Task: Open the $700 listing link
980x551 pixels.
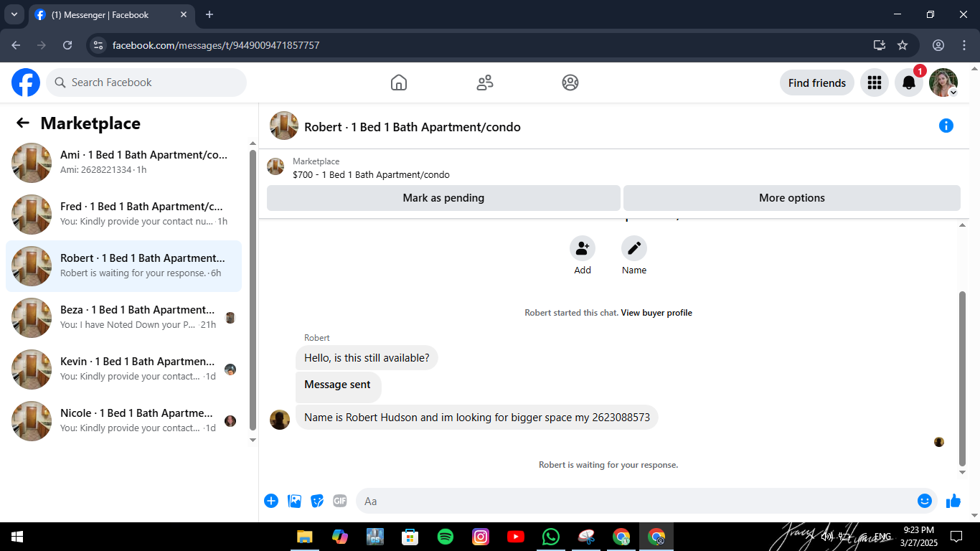Action: coord(372,174)
